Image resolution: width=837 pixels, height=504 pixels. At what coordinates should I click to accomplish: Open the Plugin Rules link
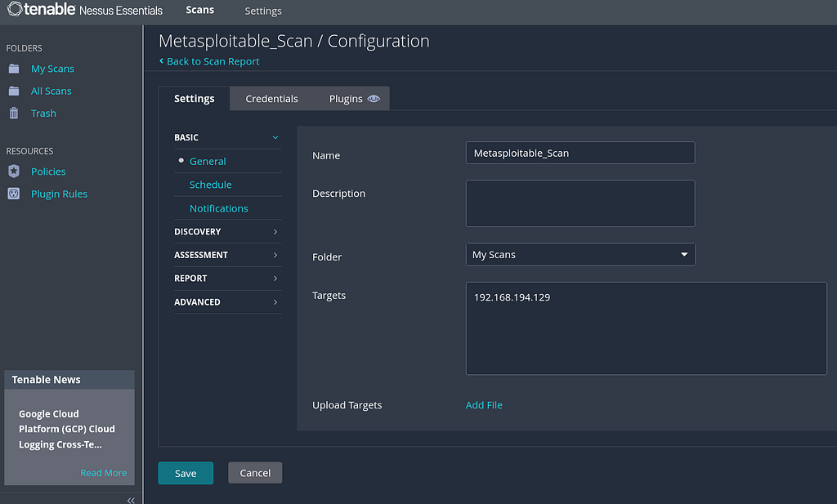click(59, 194)
